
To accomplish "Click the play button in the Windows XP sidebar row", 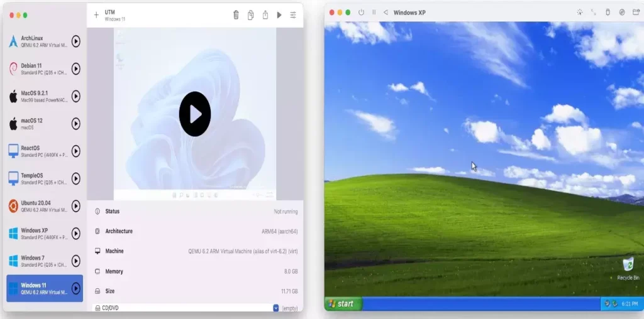I will (75, 234).
